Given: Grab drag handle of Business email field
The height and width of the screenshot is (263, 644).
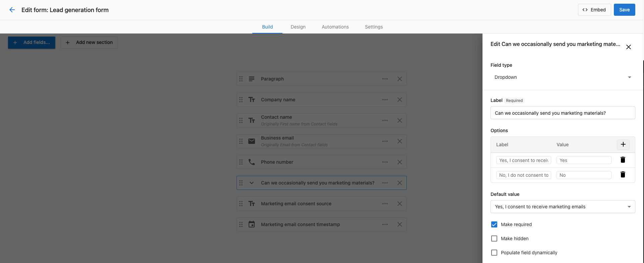Looking at the screenshot, I should click(241, 141).
